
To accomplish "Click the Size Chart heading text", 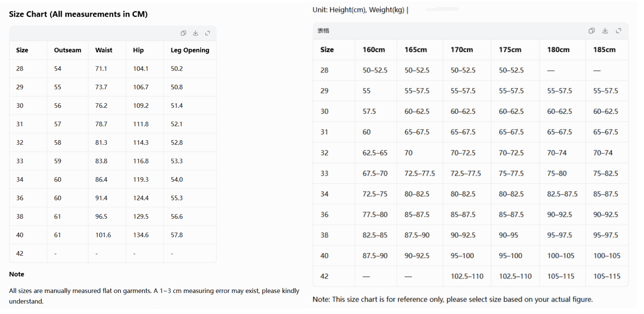I will (78, 14).
